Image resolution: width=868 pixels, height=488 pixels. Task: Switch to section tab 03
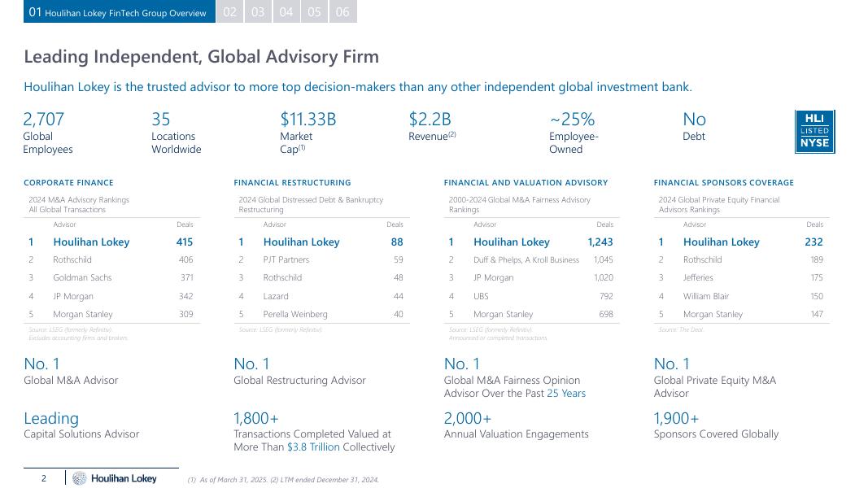(258, 12)
